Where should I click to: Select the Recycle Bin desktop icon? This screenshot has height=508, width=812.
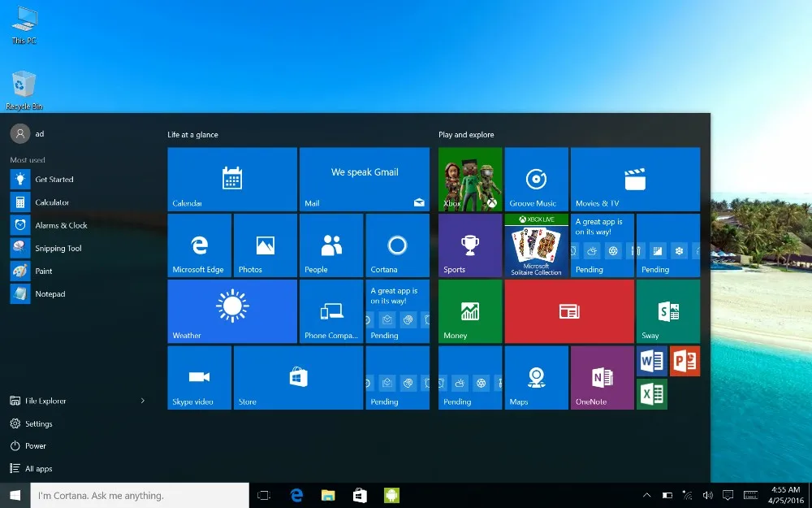coord(24,90)
